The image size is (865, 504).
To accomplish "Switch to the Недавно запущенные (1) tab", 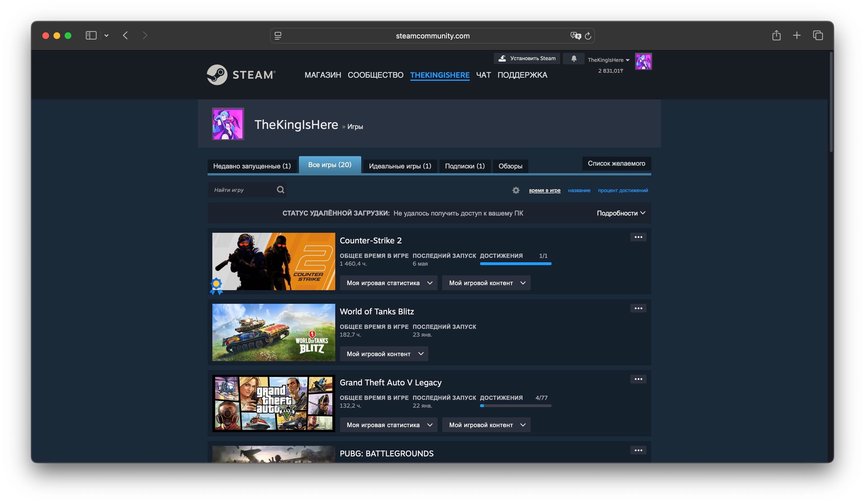I will tap(252, 166).
